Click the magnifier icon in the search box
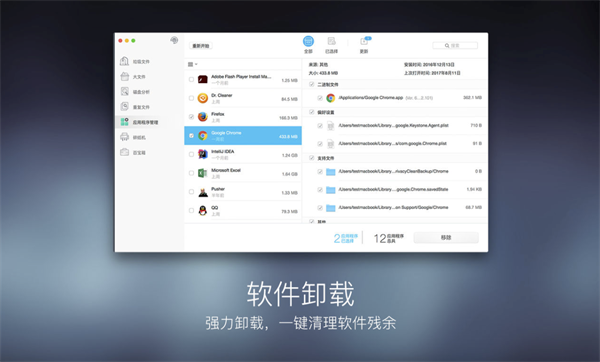Screen dimensions: 600x362 [447, 46]
